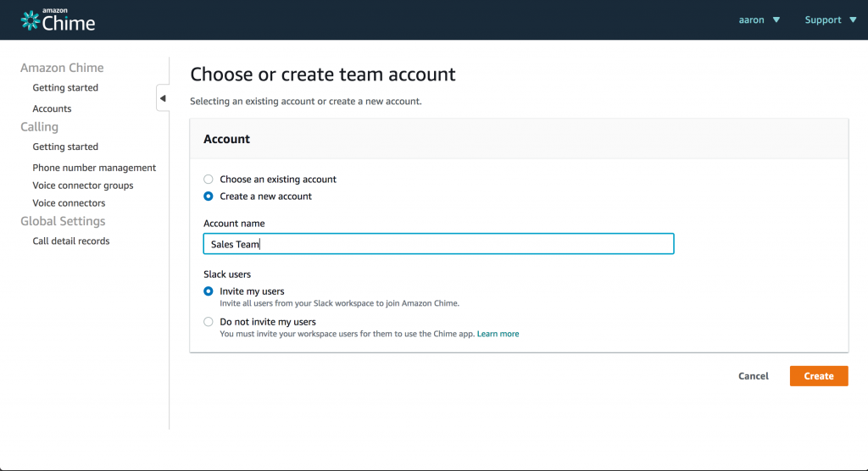The image size is (868, 471).
Task: Click the Calling sidebar heading
Action: pyautogui.click(x=39, y=127)
